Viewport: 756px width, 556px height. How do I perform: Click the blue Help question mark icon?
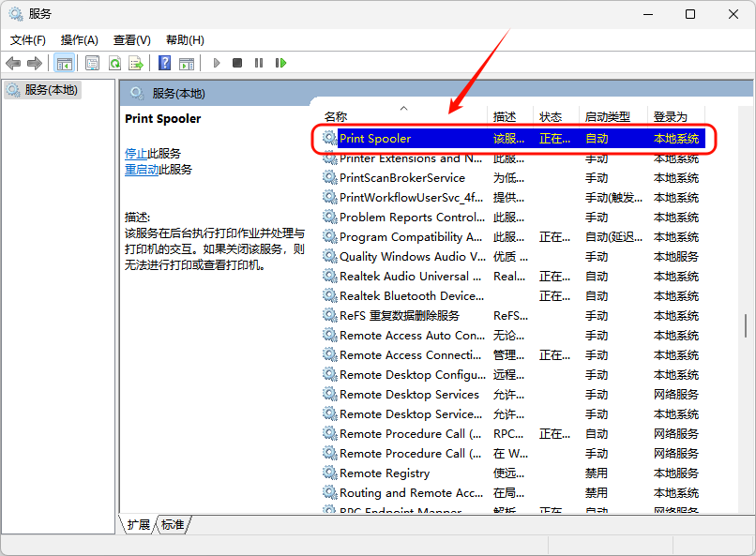point(164,63)
